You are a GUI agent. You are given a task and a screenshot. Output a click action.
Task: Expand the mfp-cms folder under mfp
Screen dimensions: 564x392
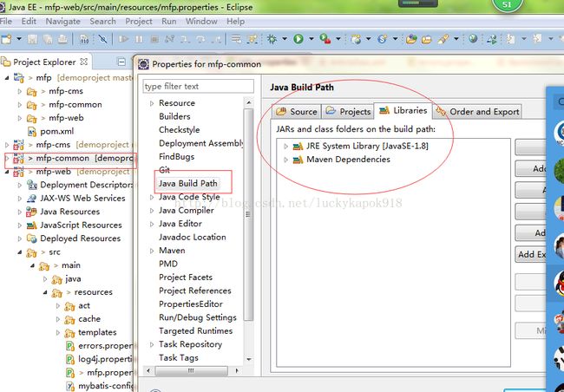(20, 91)
